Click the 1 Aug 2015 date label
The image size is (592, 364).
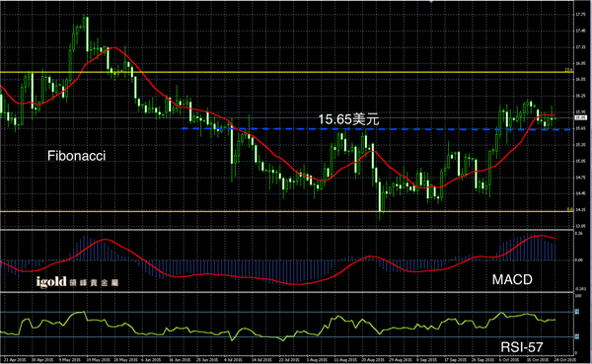pyautogui.click(x=317, y=360)
